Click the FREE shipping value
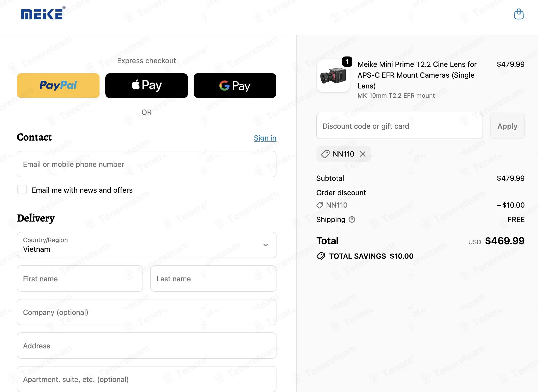Screen dimensions: 538x392 click(x=516, y=219)
